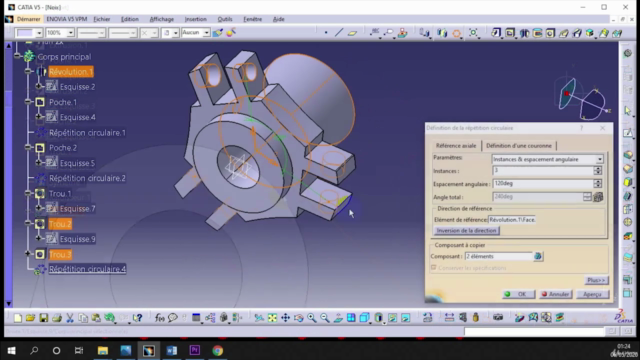This screenshot has height=360, width=640.
Task: Open Google Chrome from the taskbar
Action: [x=218, y=350]
